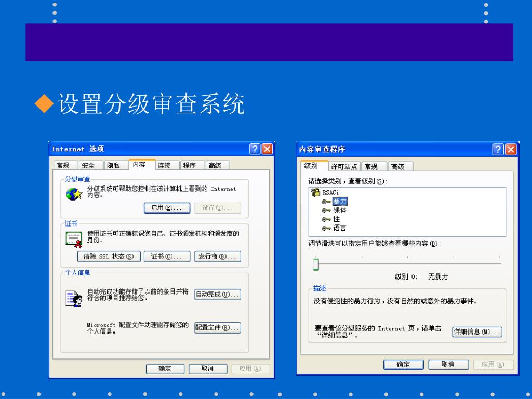Click the 级别 0: 无暴力 label
This screenshot has height=399, width=532.
click(x=421, y=277)
